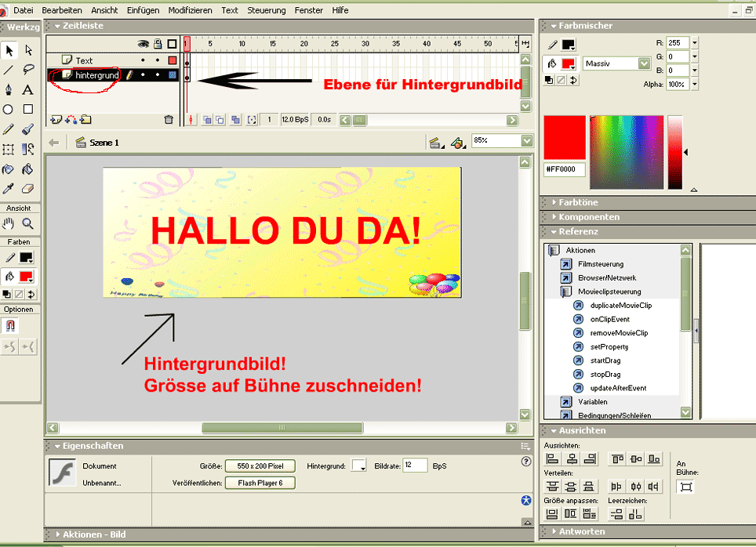This screenshot has width=756, height=547.
Task: Choose the Oval drawing tool
Action: pyautogui.click(x=9, y=110)
